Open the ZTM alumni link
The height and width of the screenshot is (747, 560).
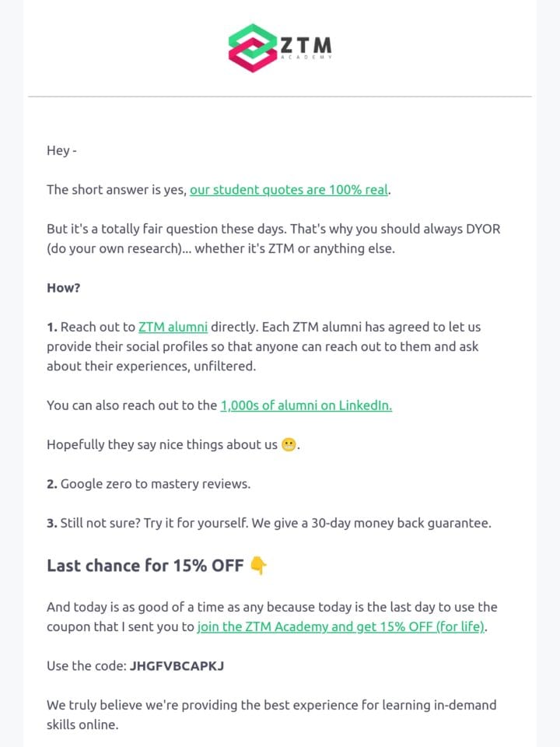[173, 327]
